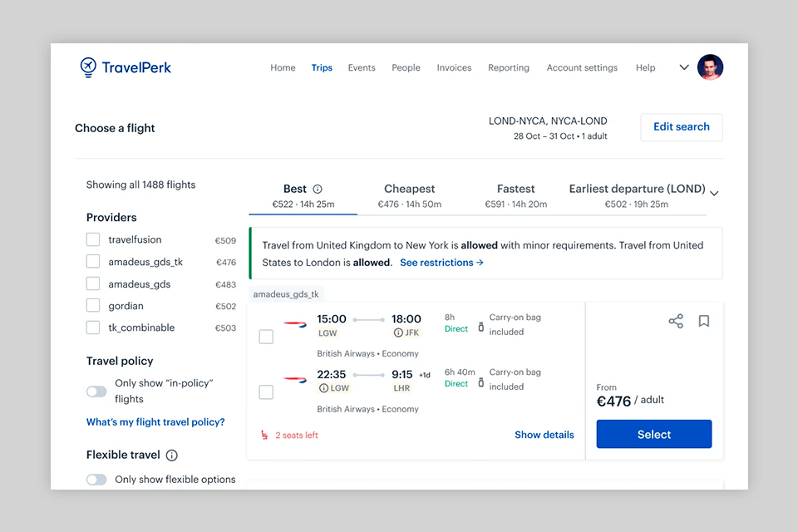Viewport: 798px width, 532px height.
Task: Sort by Earliest departure (LOND)
Action: point(637,196)
